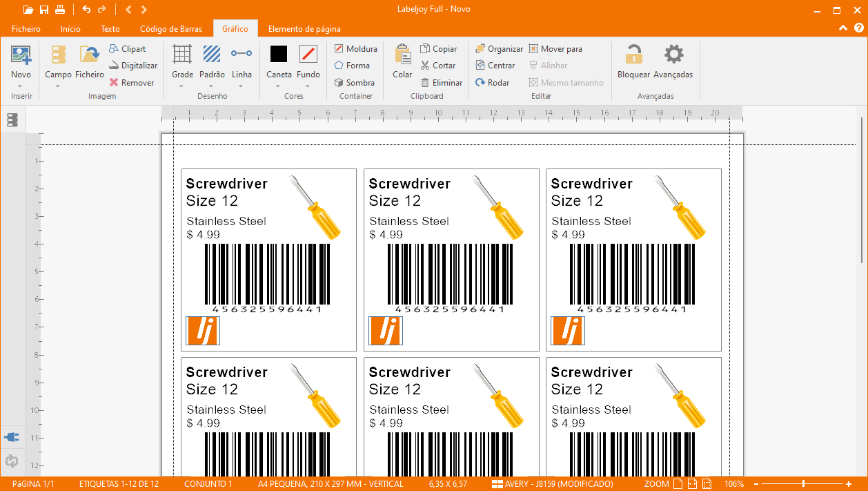Image resolution: width=868 pixels, height=491 pixels.
Task: Open the Linha line style dropdown arrow
Action: click(x=241, y=86)
